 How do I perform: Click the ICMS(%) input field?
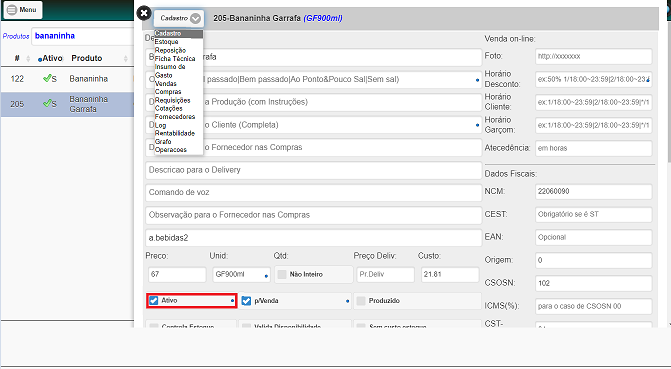[594, 307]
